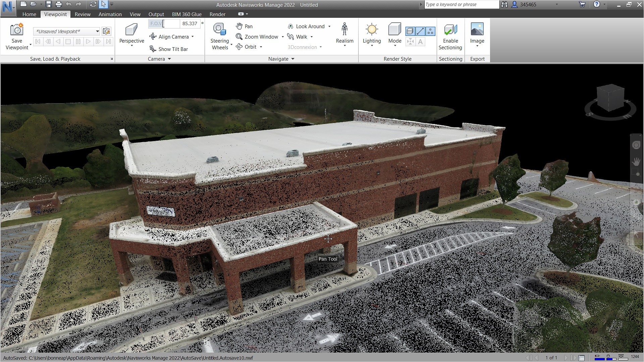The width and height of the screenshot is (644, 362).
Task: Open the Unsaved Viewpoint dropdown list
Action: tap(97, 32)
